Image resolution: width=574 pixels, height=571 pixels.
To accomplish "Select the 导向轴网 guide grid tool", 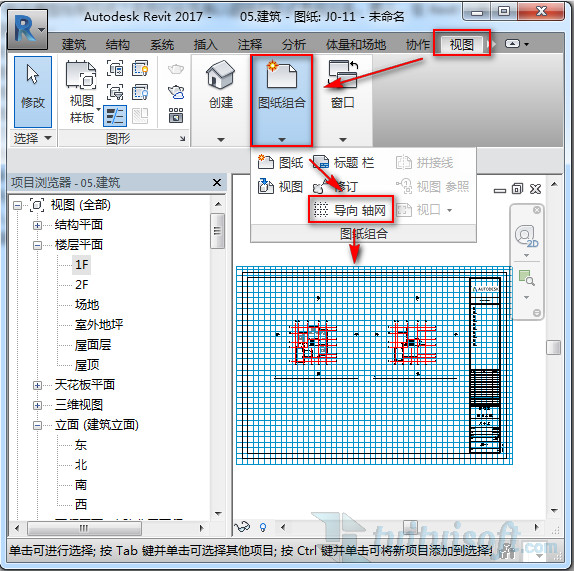I will point(350,210).
